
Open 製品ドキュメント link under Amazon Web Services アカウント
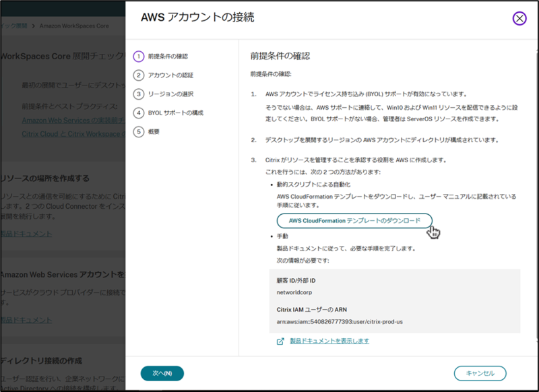pyautogui.click(x=26, y=320)
